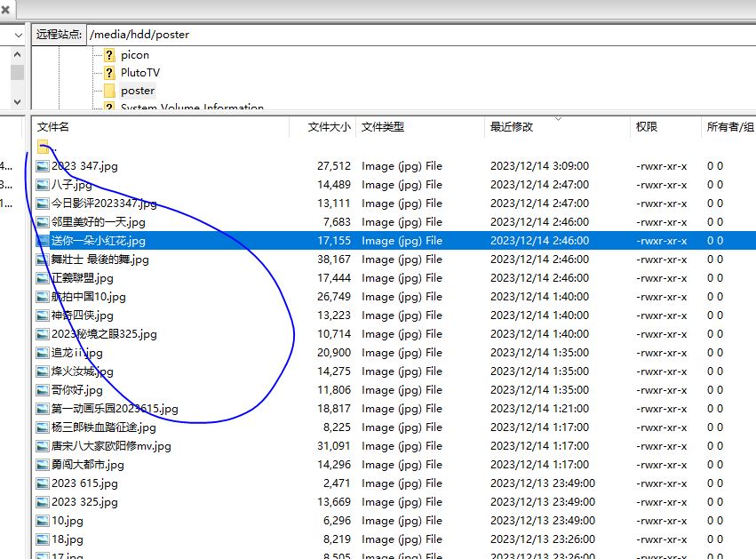Select file 正義聯盟.jpg

click(83, 278)
